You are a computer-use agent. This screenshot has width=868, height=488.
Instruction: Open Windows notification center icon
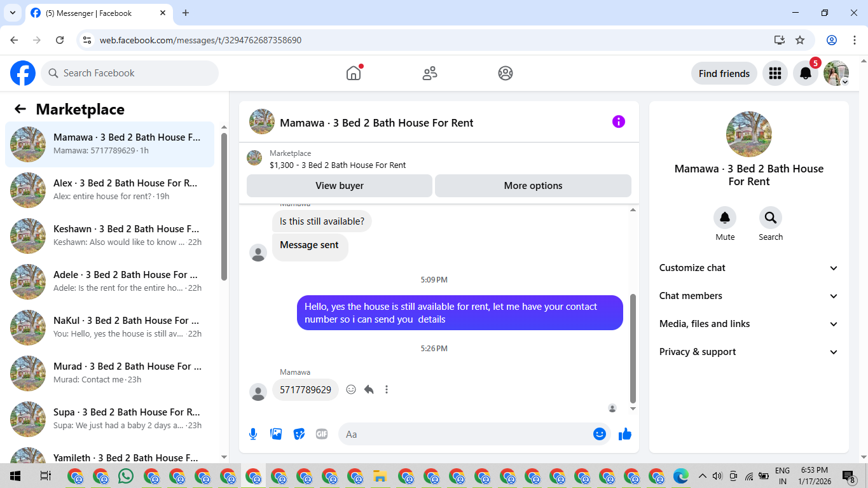(848, 476)
